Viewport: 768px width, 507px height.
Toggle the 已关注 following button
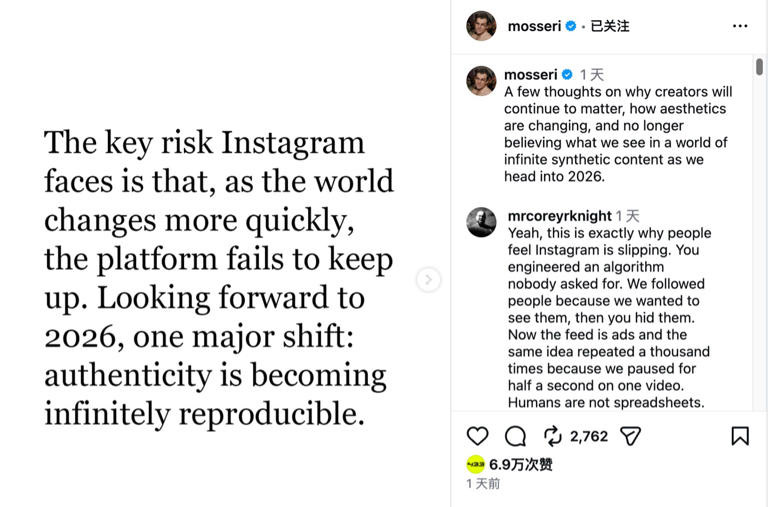tap(610, 26)
